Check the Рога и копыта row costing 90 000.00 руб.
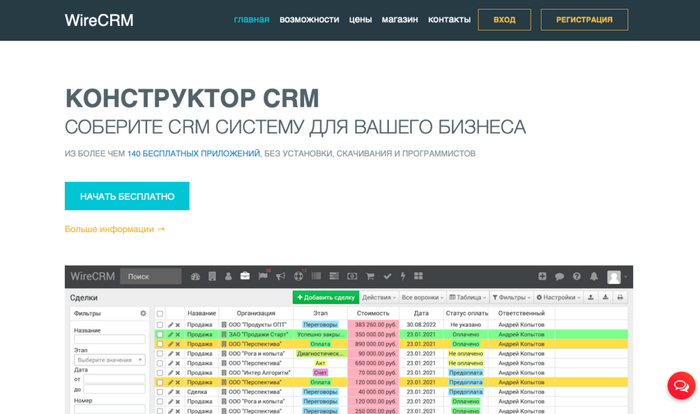 (160, 354)
